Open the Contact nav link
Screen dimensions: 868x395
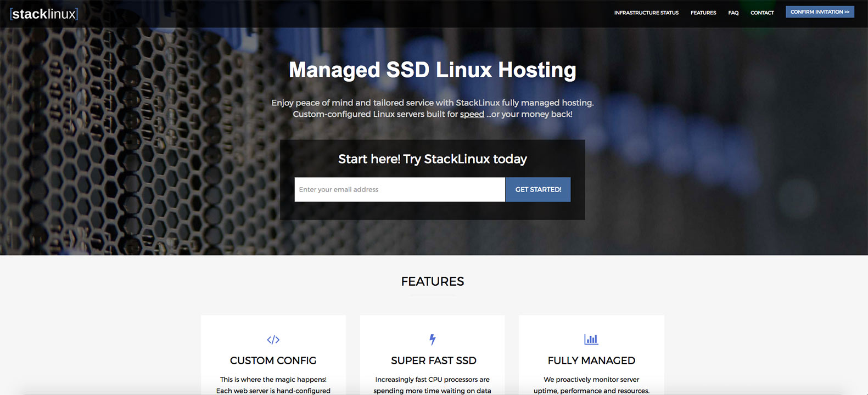click(762, 13)
